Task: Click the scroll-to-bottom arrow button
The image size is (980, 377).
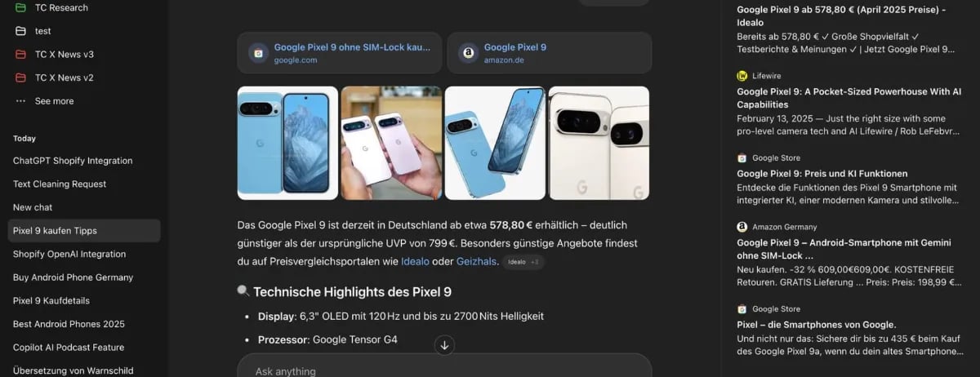Action: [x=444, y=345]
